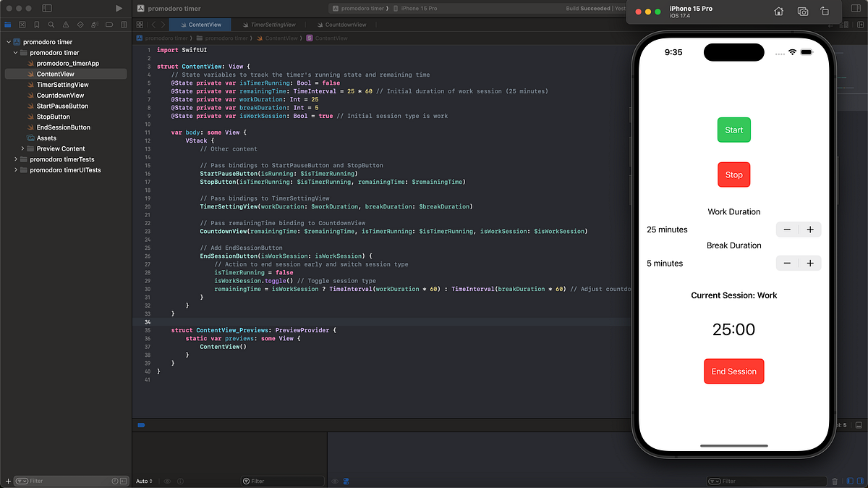Run the project using the play button
Screen dimensions: 868x488
119,8
